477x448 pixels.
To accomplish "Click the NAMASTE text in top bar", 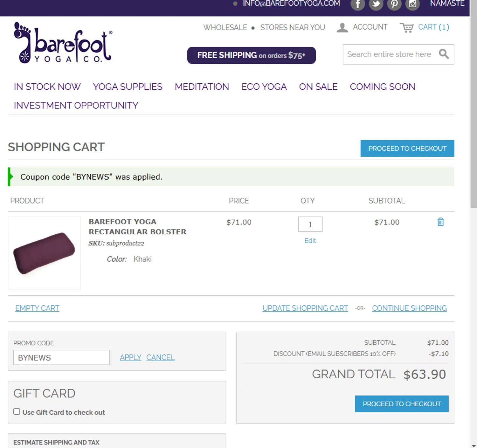I will pyautogui.click(x=447, y=3).
